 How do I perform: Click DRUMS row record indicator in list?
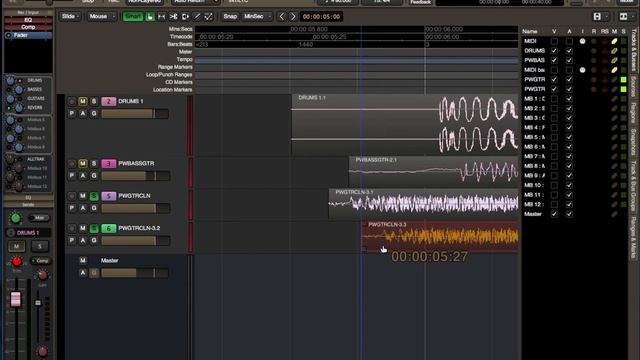(x=594, y=51)
